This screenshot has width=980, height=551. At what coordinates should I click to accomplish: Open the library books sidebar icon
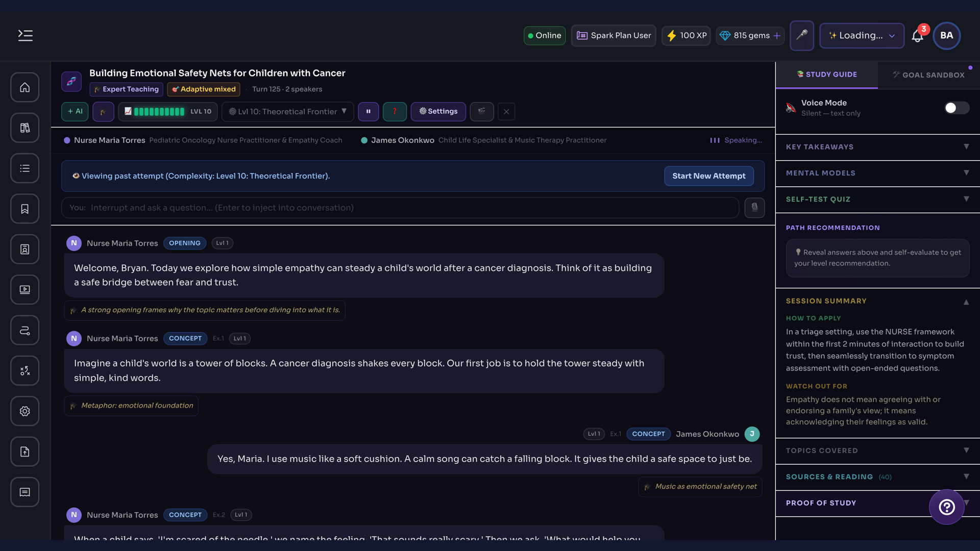click(25, 128)
